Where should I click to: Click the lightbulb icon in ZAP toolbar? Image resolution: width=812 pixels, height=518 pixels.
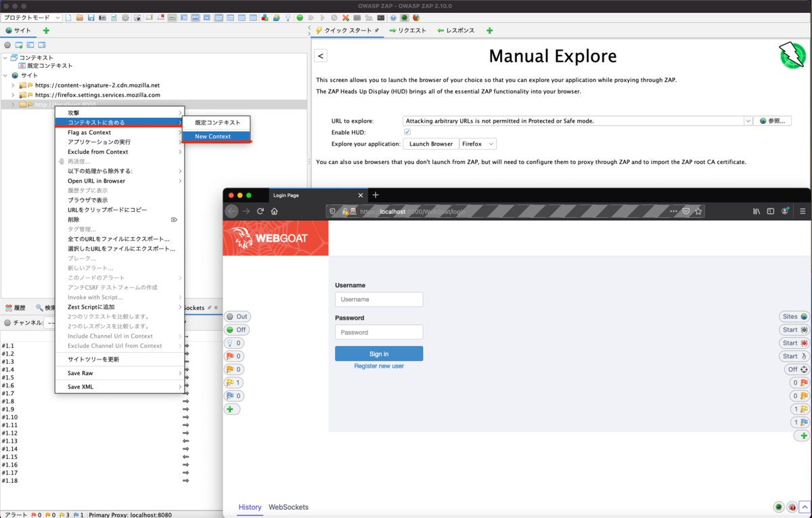point(288,17)
